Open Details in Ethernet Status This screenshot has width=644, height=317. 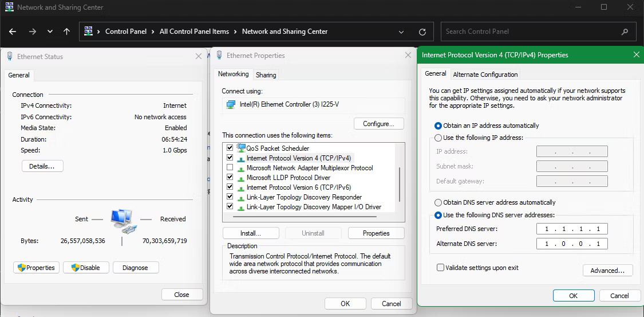tap(42, 166)
